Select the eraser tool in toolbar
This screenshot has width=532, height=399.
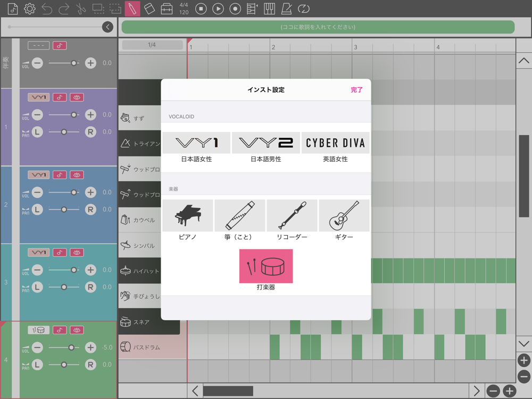point(149,9)
